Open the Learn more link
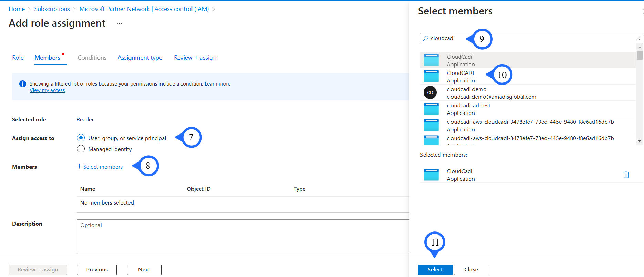Viewport: 644px width, 277px height. [218, 84]
